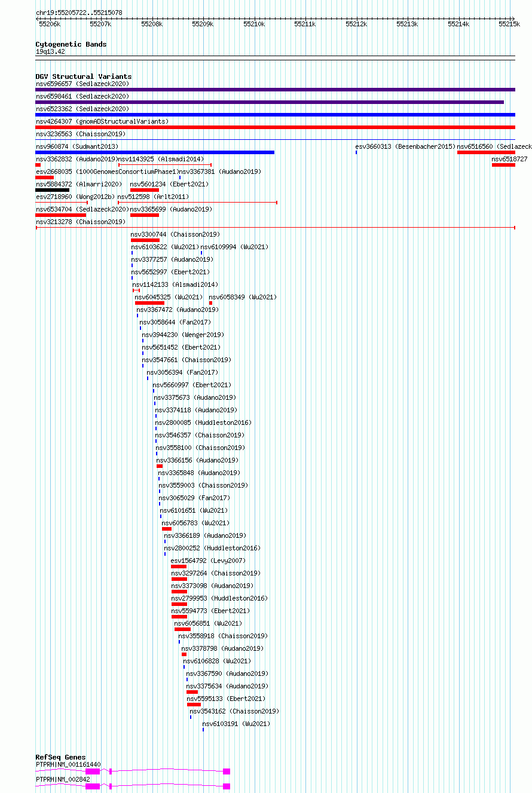Click the 55206k ruler tick label
This screenshot has height=793, width=532.
pos(49,24)
